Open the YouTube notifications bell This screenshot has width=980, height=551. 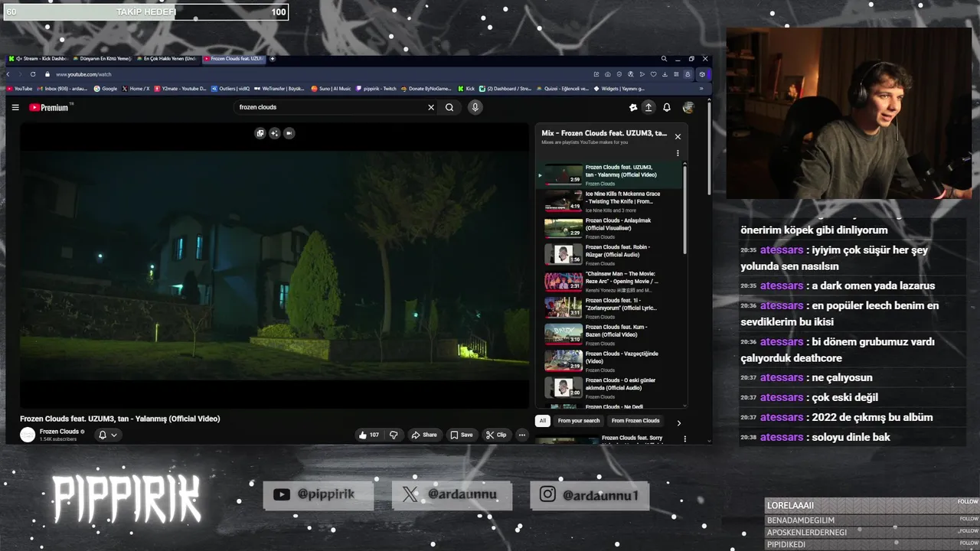tap(667, 108)
